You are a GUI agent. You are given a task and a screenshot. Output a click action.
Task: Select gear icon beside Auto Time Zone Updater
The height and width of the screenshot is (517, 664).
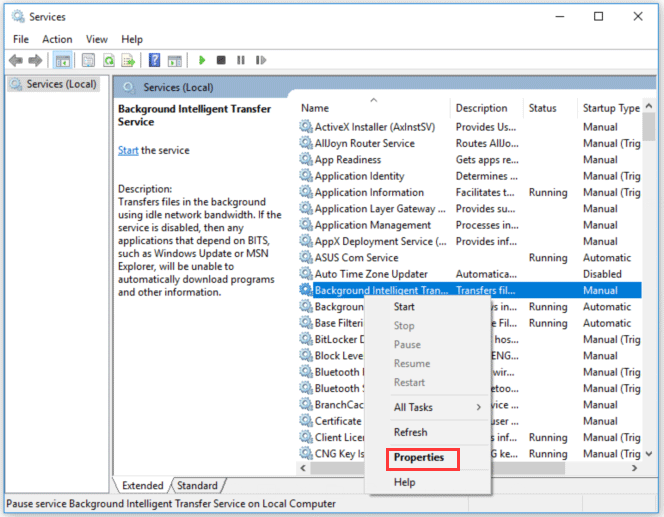(x=306, y=274)
